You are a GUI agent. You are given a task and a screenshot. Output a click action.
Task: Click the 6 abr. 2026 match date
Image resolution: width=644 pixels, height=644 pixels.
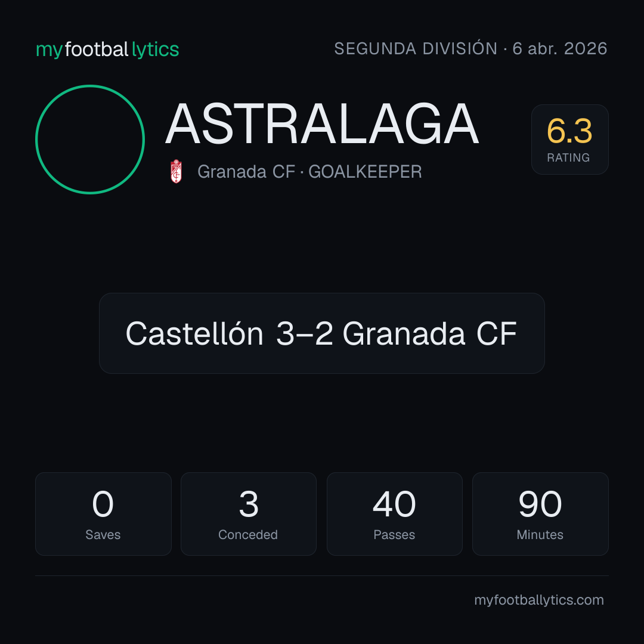coord(560,48)
